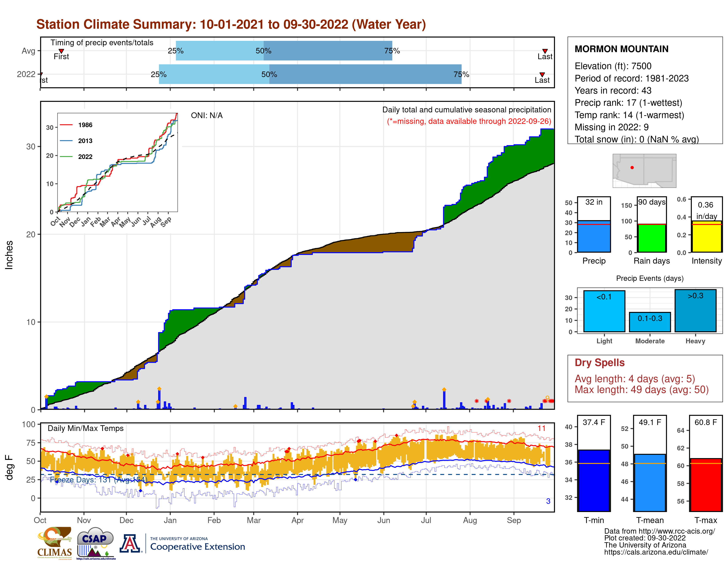Click the Timing of precip events/totals label

click(x=102, y=43)
